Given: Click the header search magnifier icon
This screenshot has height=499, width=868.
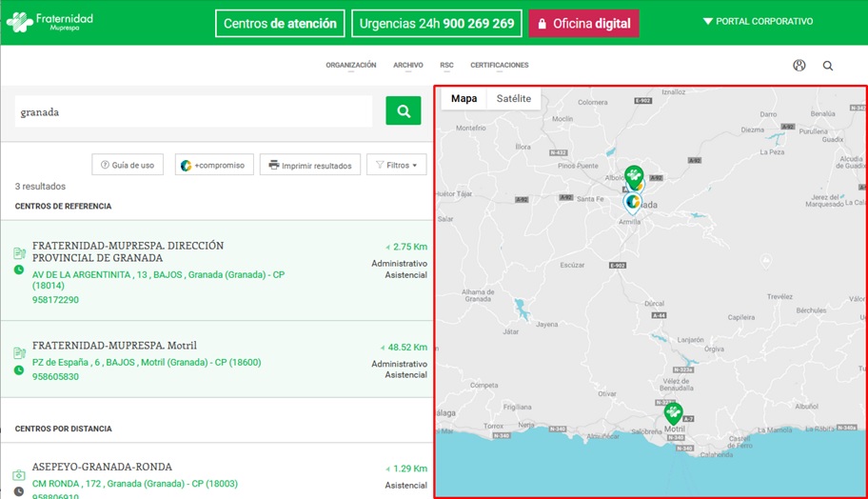Looking at the screenshot, I should [x=828, y=66].
